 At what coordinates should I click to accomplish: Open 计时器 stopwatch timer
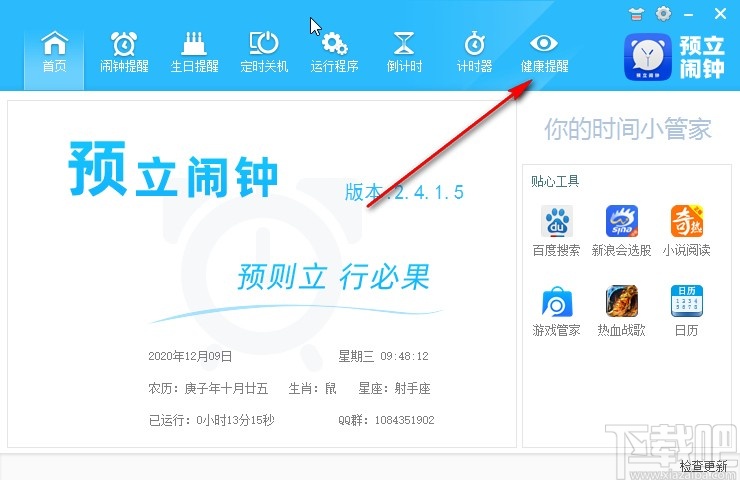point(474,52)
